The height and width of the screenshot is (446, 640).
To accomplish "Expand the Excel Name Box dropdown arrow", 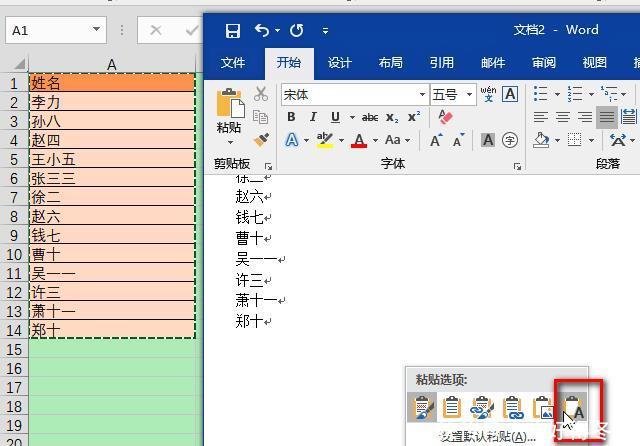I will tap(95, 30).
